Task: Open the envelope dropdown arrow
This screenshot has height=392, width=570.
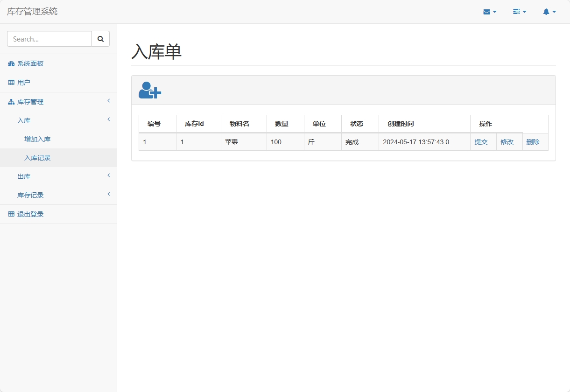Action: click(x=494, y=12)
